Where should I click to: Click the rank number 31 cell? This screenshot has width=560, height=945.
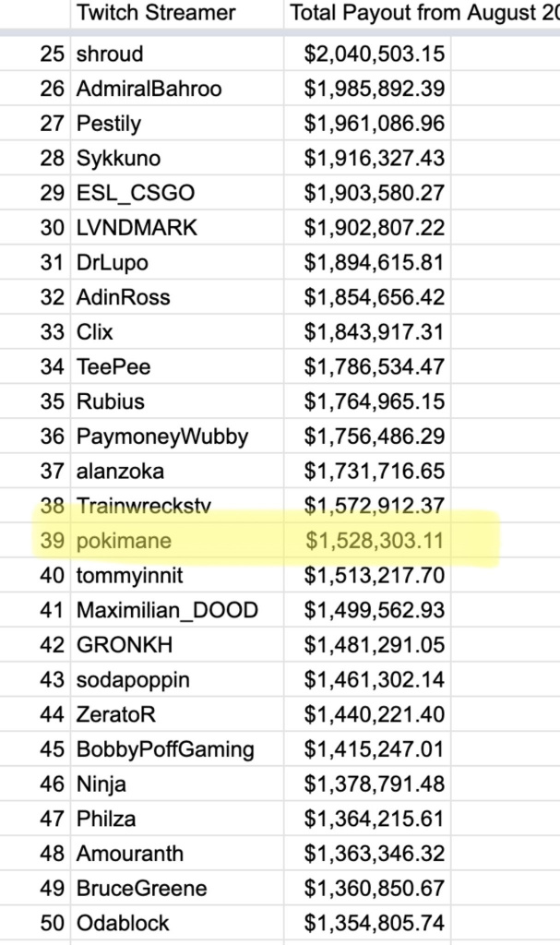point(53,263)
